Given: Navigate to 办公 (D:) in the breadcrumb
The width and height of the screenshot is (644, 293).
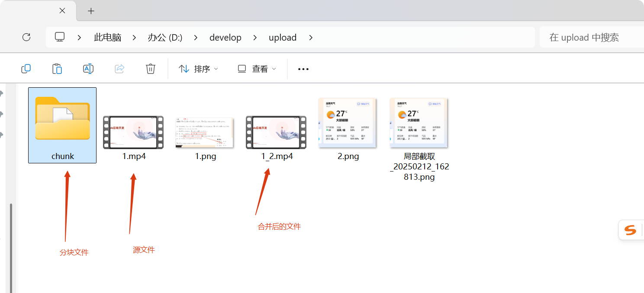Looking at the screenshot, I should click(165, 38).
